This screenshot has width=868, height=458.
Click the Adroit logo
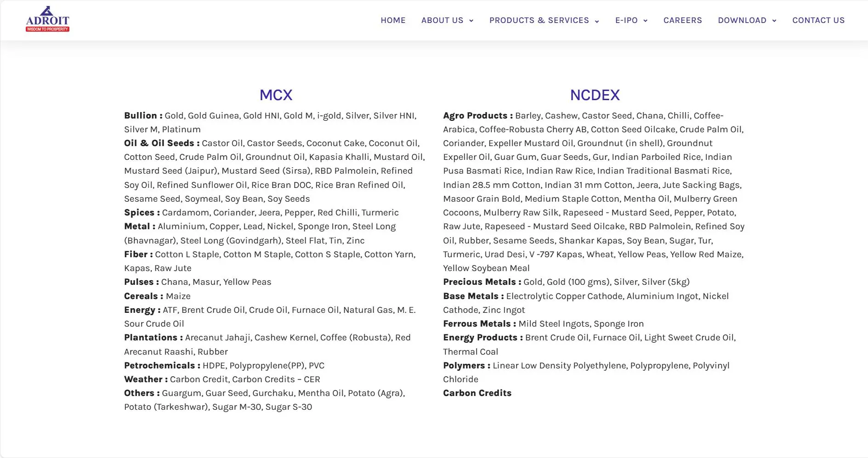47,19
